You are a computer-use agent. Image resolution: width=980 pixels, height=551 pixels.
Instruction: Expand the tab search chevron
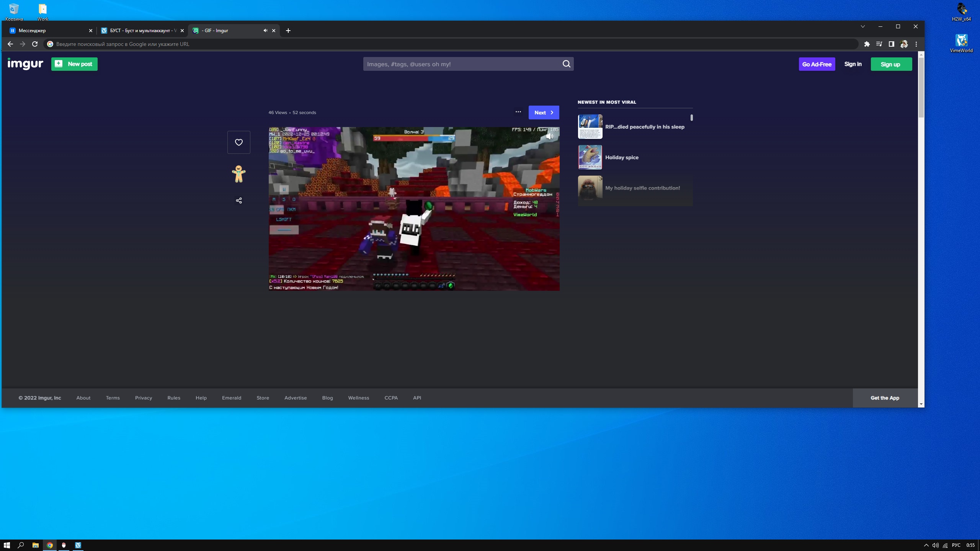coord(862,26)
